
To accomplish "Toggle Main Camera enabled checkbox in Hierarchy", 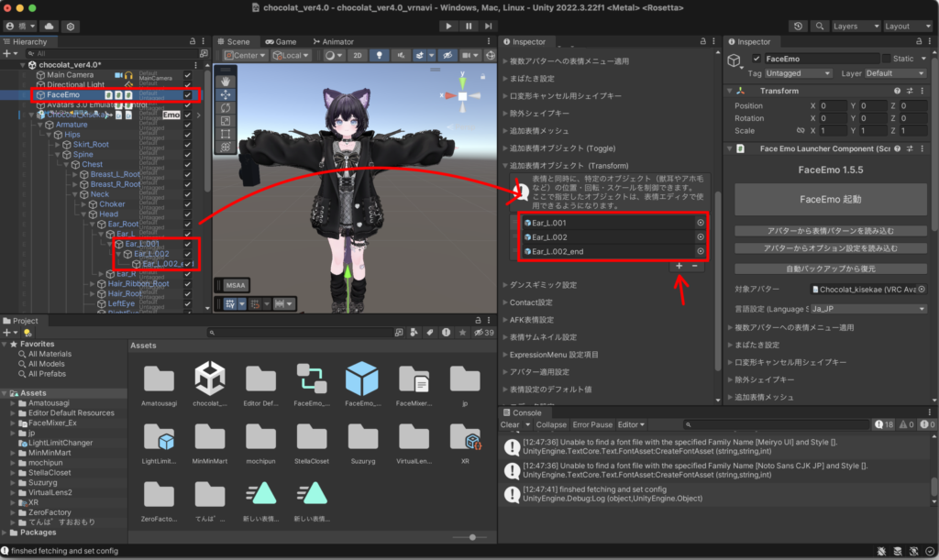I will pos(188,75).
